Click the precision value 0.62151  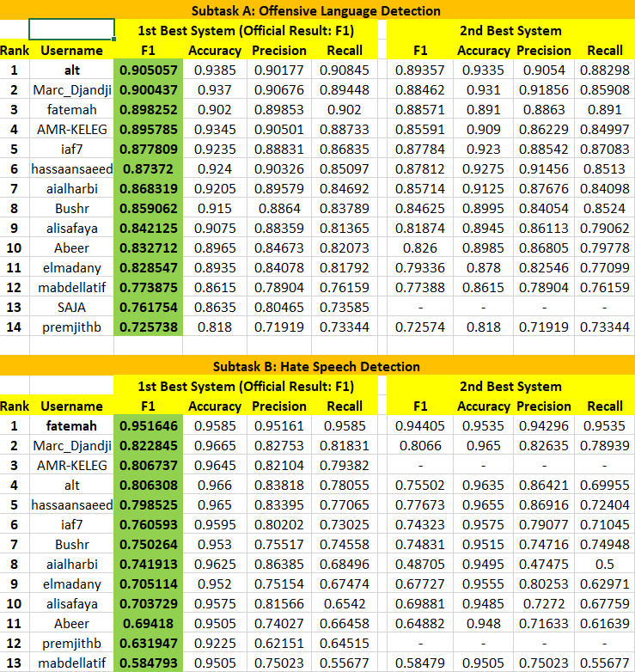click(279, 643)
